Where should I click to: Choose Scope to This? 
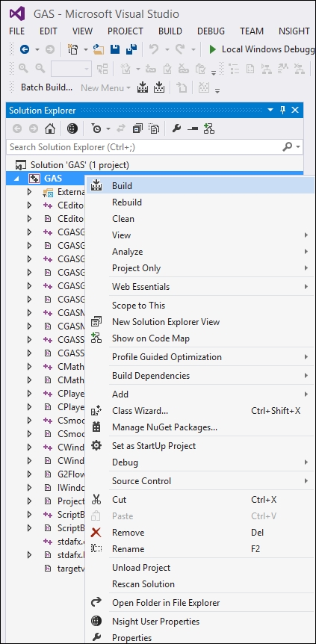(199, 306)
